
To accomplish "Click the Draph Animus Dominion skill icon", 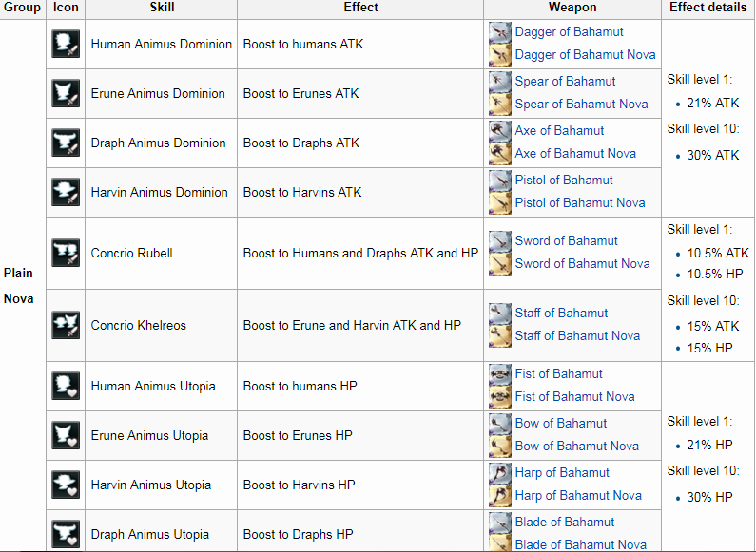I will click(66, 143).
